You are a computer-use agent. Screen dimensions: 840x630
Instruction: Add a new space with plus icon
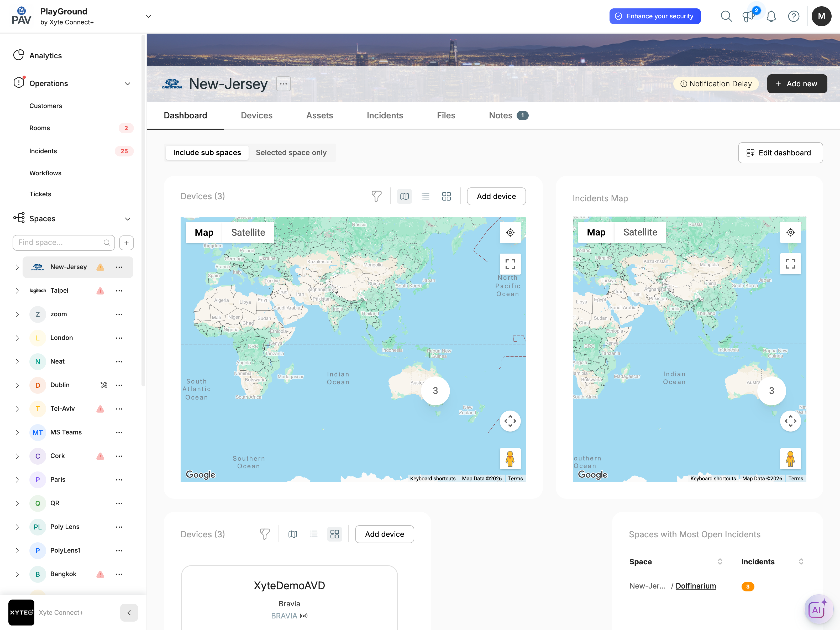127,243
